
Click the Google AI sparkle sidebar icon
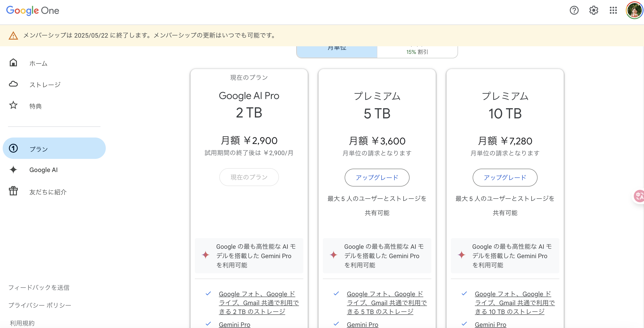(x=13, y=170)
